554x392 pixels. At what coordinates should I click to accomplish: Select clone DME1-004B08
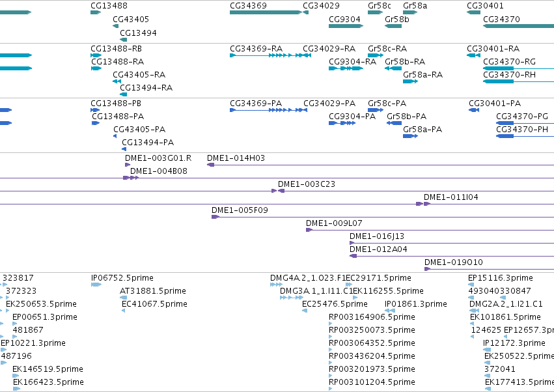159,171
